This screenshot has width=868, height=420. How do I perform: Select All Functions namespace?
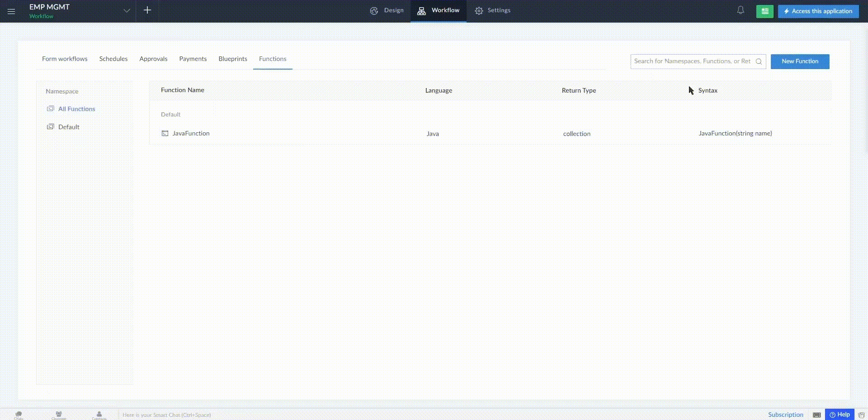point(76,109)
